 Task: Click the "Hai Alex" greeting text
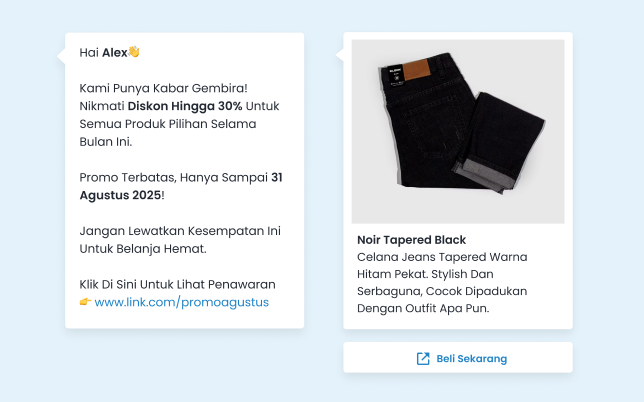pyautogui.click(x=103, y=52)
